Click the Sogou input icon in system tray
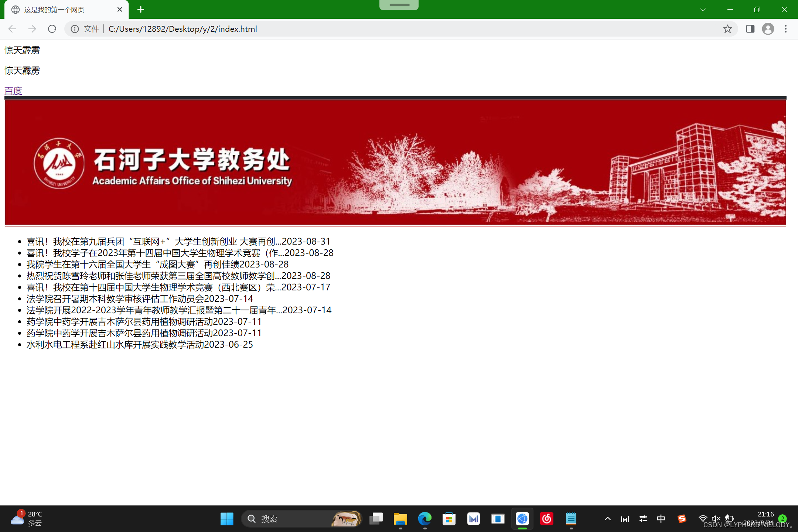Image resolution: width=798 pixels, height=532 pixels. coord(682,519)
